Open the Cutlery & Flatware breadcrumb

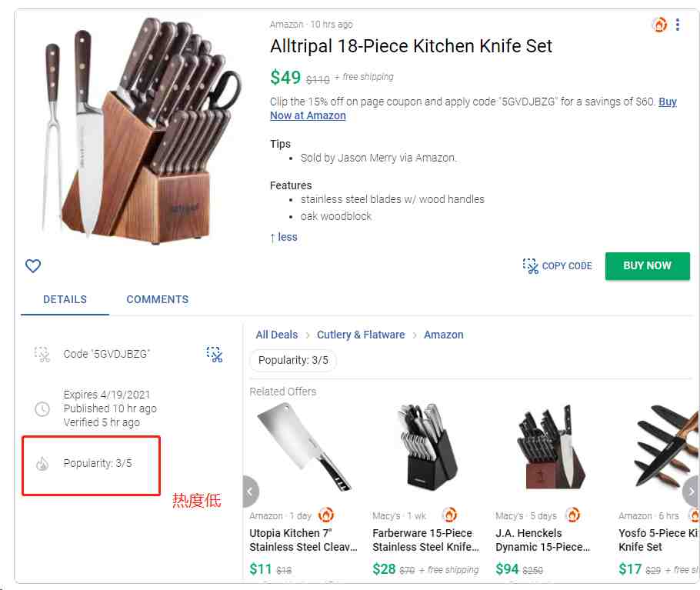(361, 335)
